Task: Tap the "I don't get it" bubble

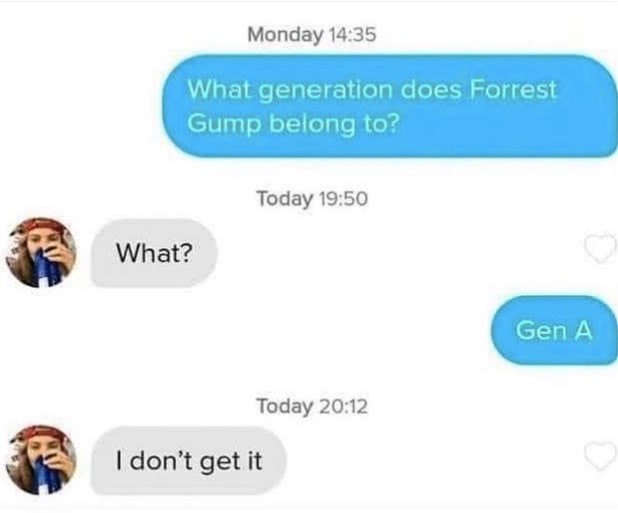Action: coord(188,461)
